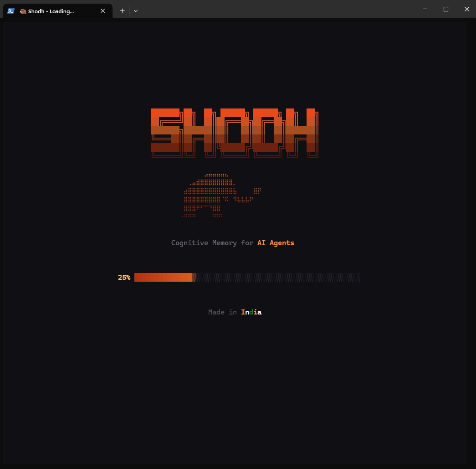The width and height of the screenshot is (476, 469).
Task: Expand the new tab profile dropdown
Action: [135, 11]
